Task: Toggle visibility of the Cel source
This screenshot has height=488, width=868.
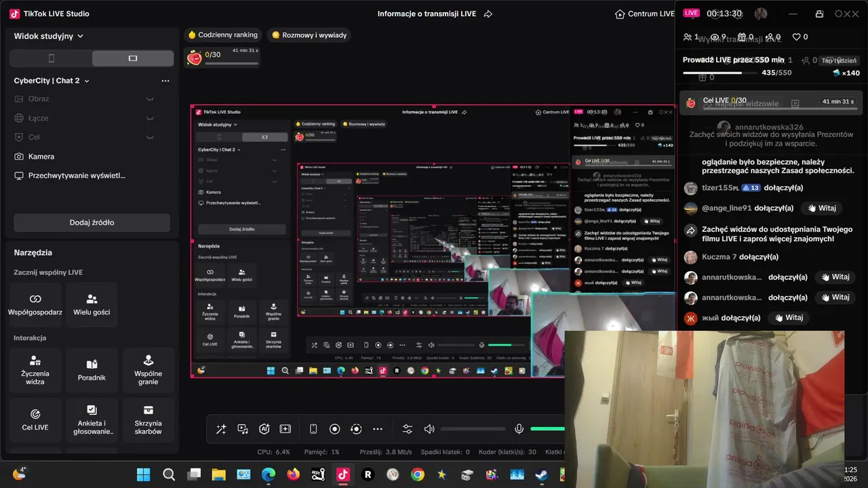Action: pos(150,137)
